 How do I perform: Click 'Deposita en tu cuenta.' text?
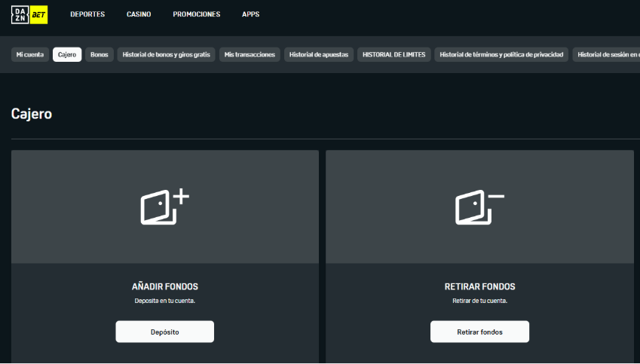[165, 301]
